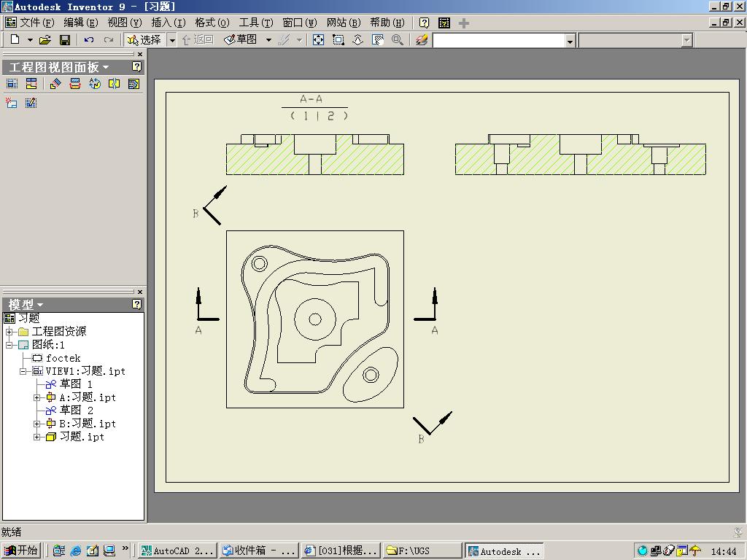Open the style combo box dropdown
747x560 pixels.
pyautogui.click(x=570, y=41)
